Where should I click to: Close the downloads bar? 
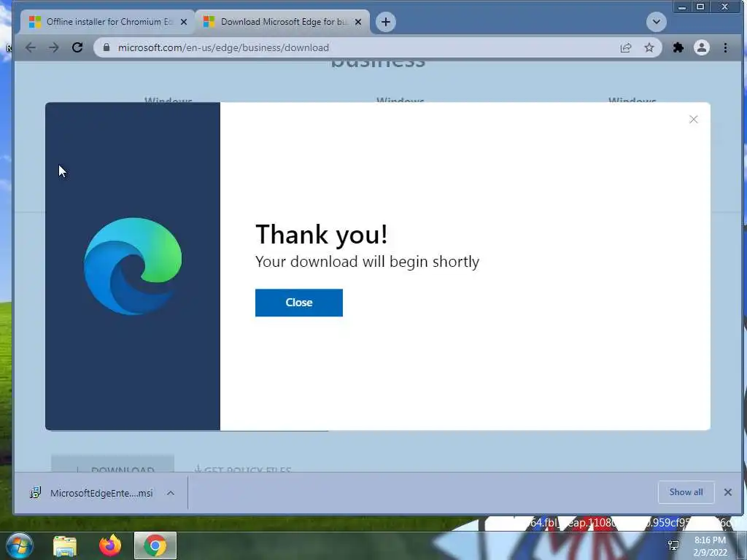(728, 492)
